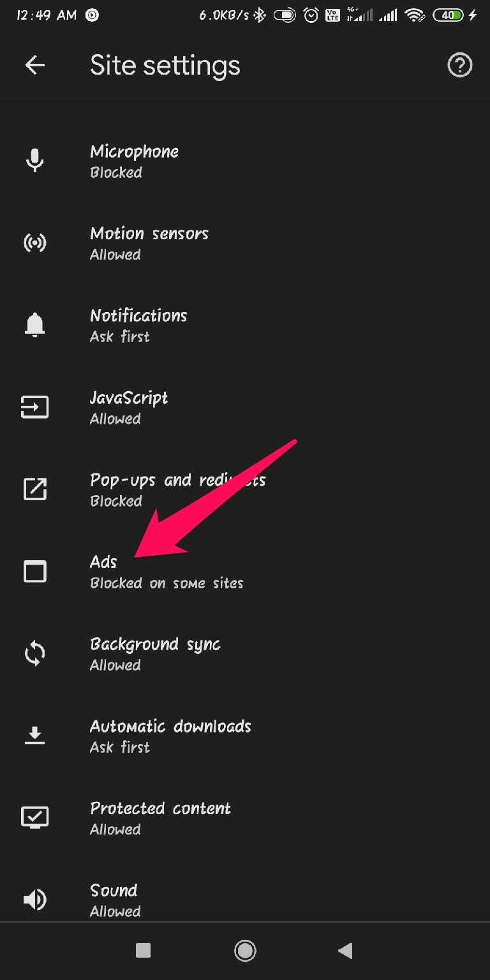Go back using the header arrow
Screen dimensions: 490x980
click(34, 65)
